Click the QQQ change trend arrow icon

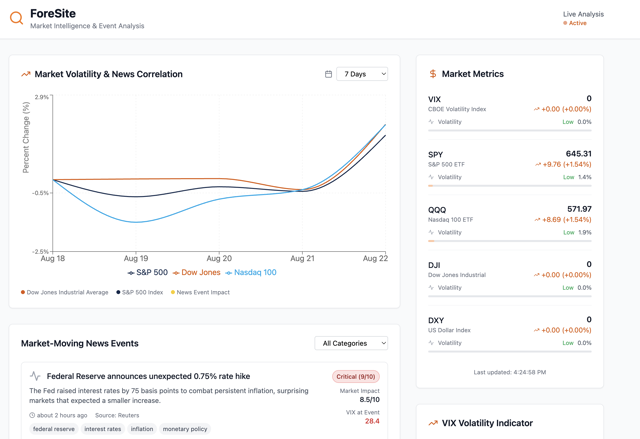click(x=537, y=220)
